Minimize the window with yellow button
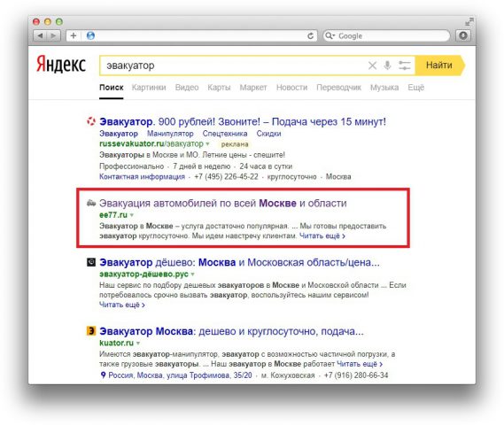Image resolution: width=504 pixels, height=425 pixels. pos(48,22)
